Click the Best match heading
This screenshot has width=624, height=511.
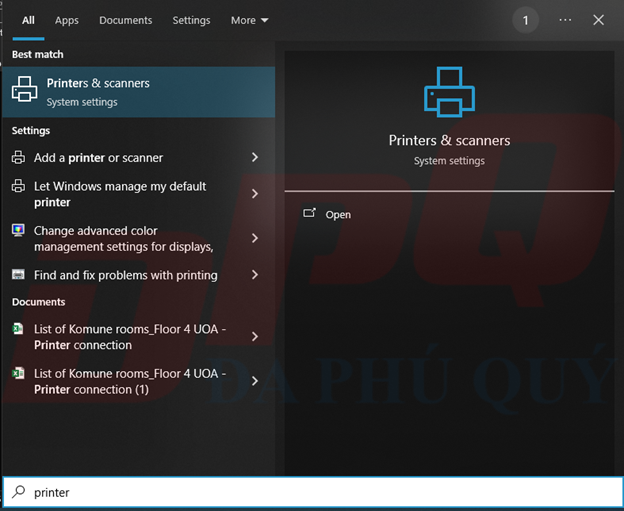pyautogui.click(x=37, y=55)
